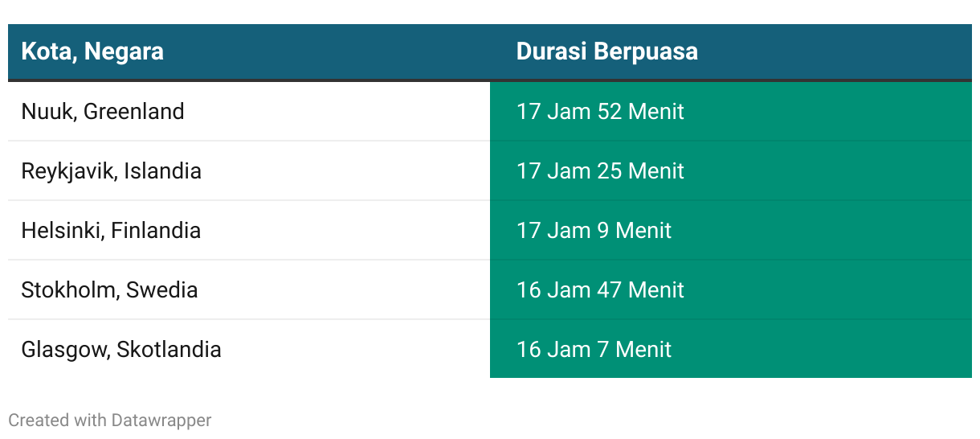
Task: Click the word "Islandia" in second row
Action: tap(162, 170)
